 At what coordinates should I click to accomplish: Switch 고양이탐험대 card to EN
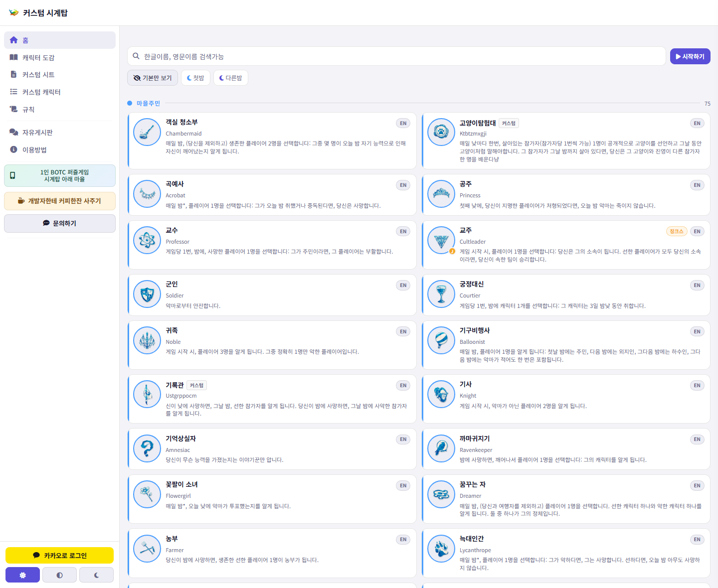pyautogui.click(x=697, y=124)
